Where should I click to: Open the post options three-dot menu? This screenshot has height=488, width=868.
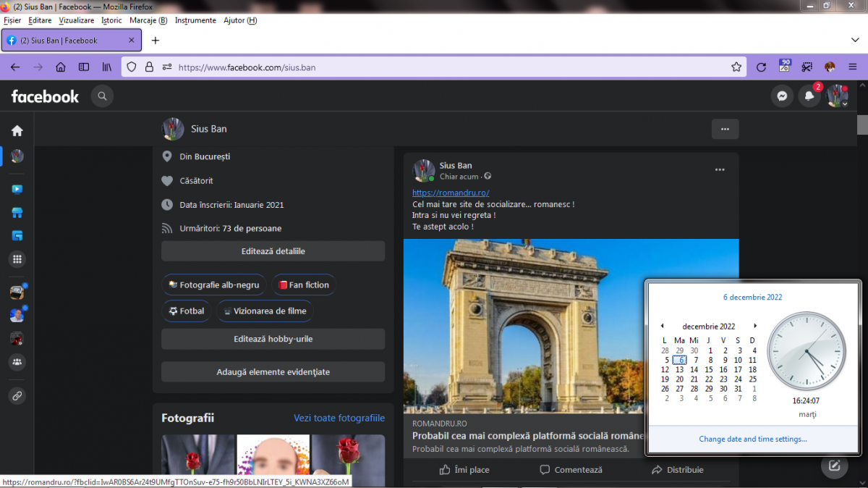coord(720,170)
